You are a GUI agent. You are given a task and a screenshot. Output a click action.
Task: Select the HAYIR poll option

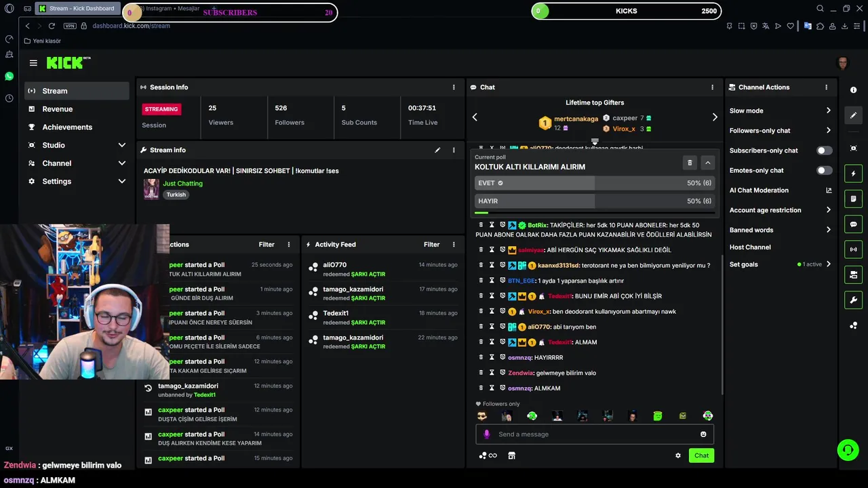click(595, 201)
